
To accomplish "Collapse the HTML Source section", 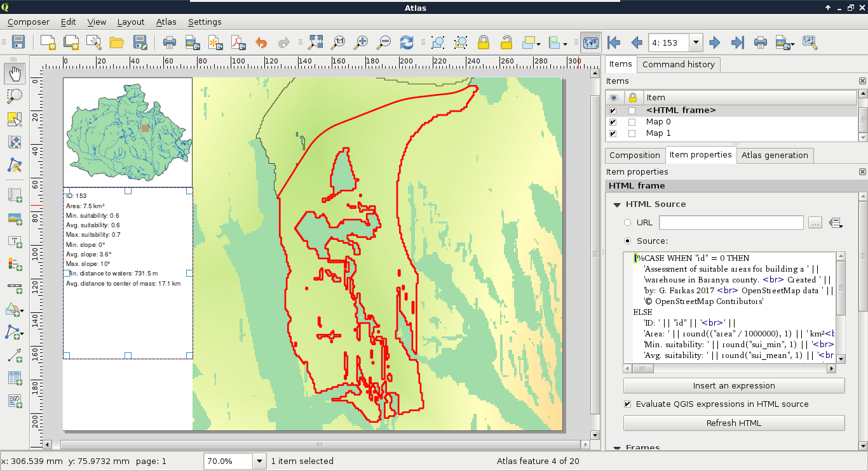I will click(x=616, y=204).
